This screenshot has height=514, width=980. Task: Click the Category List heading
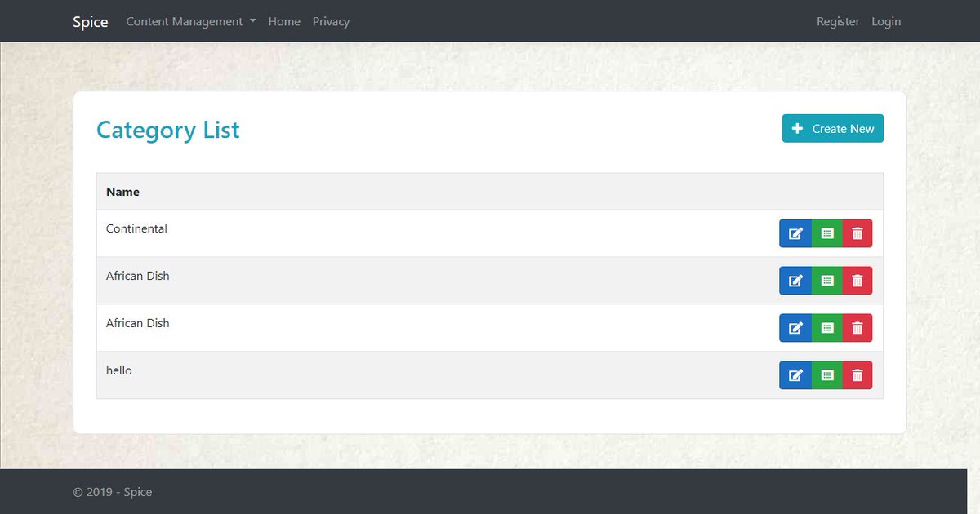coord(168,130)
